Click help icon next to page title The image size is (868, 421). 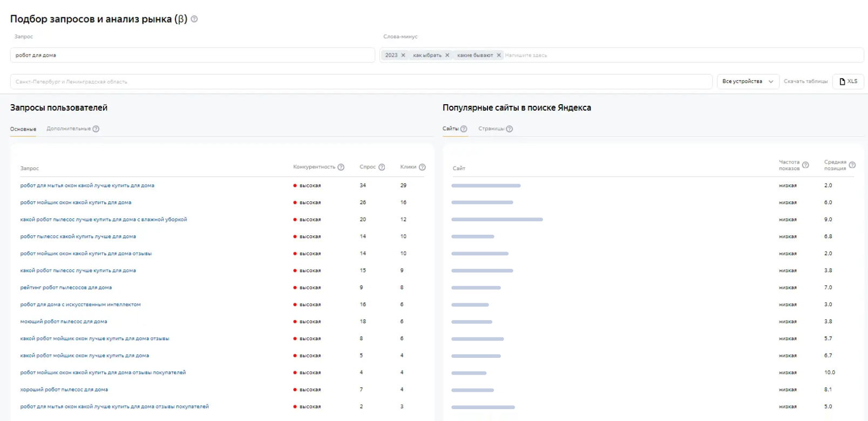194,19
